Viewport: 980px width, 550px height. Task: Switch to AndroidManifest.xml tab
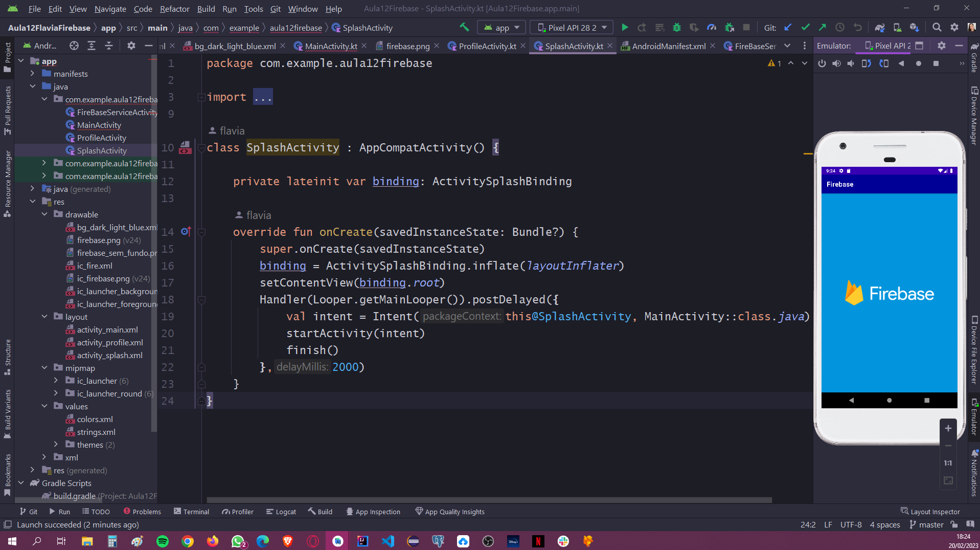pyautogui.click(x=669, y=46)
